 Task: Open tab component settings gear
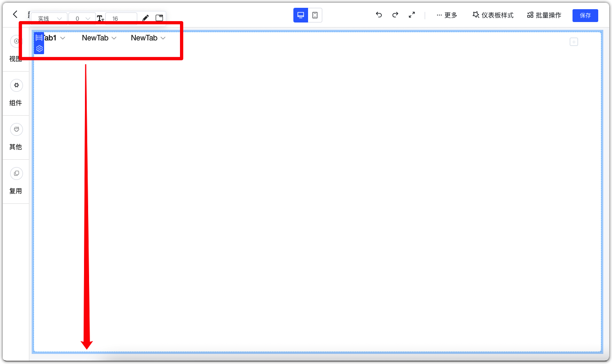coord(39,48)
